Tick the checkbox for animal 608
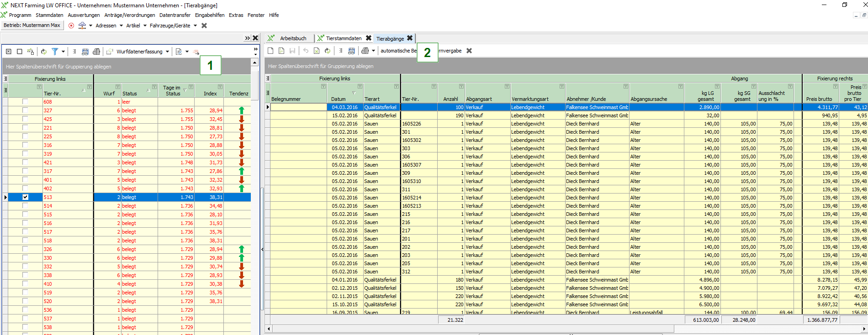 (x=25, y=102)
